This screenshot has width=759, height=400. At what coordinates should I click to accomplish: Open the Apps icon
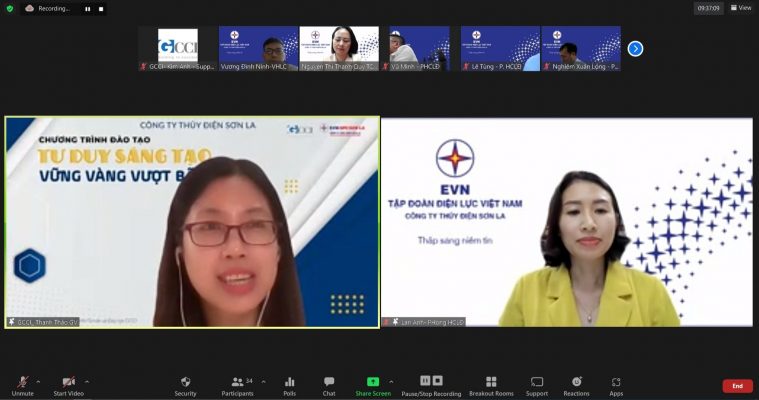click(x=616, y=382)
